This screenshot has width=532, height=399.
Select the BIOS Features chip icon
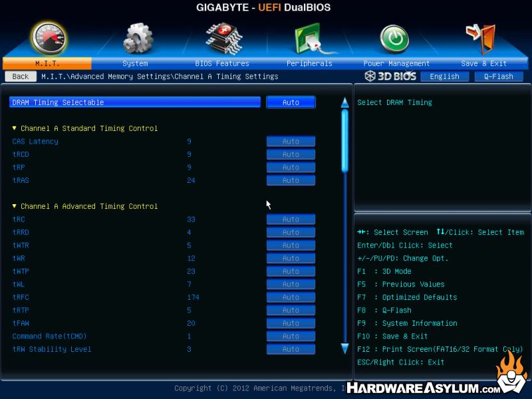(x=223, y=39)
